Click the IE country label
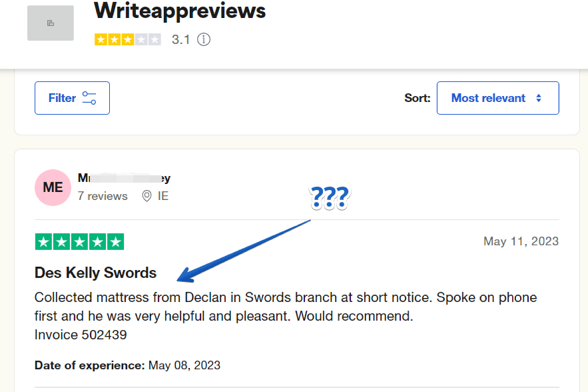The height and width of the screenshot is (392, 588). click(162, 196)
